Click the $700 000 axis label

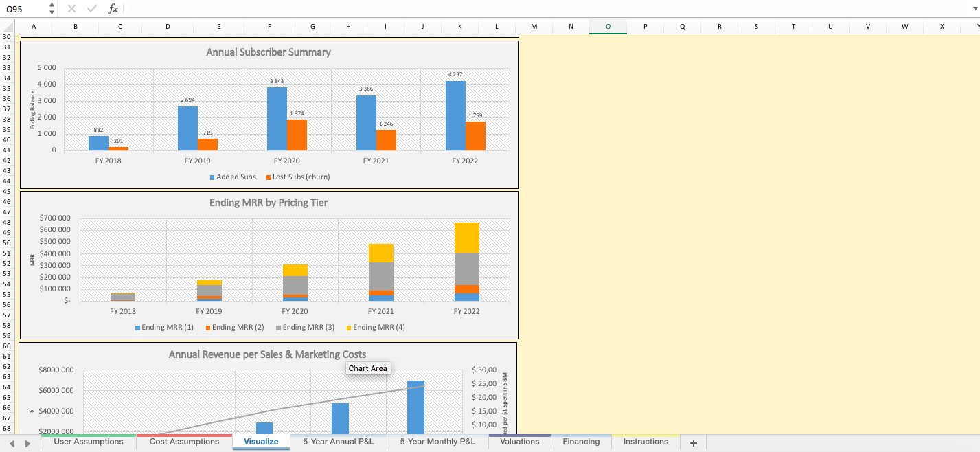click(55, 218)
